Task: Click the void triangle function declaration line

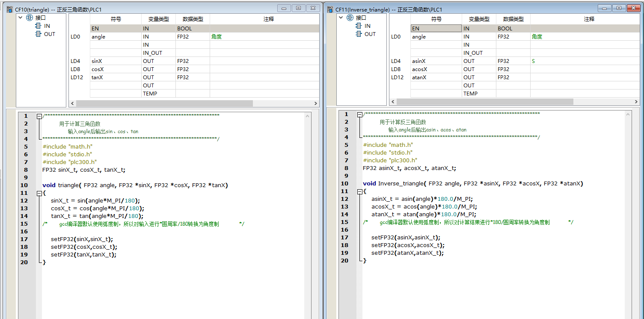Action: click(x=135, y=185)
